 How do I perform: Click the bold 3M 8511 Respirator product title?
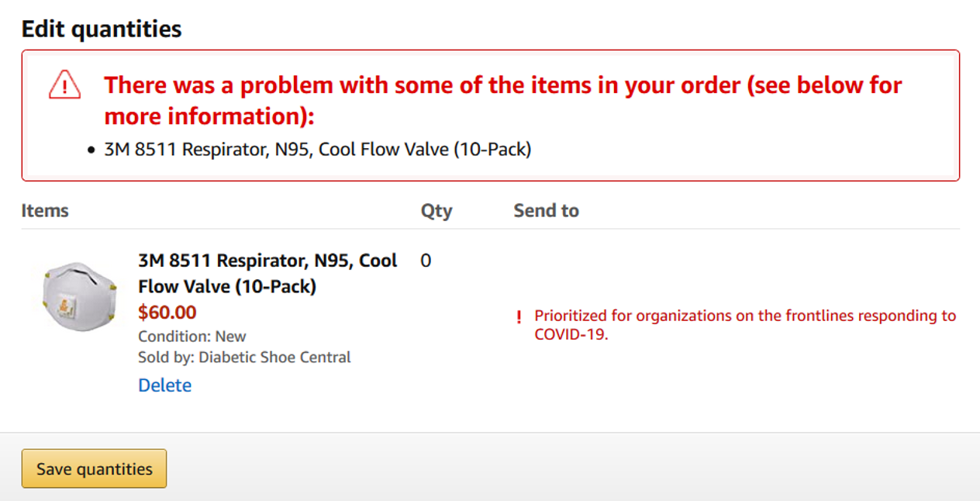pos(267,273)
